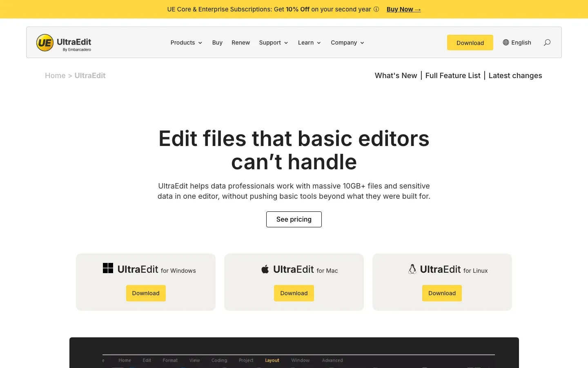Click the View tab in the app preview

(x=194, y=360)
